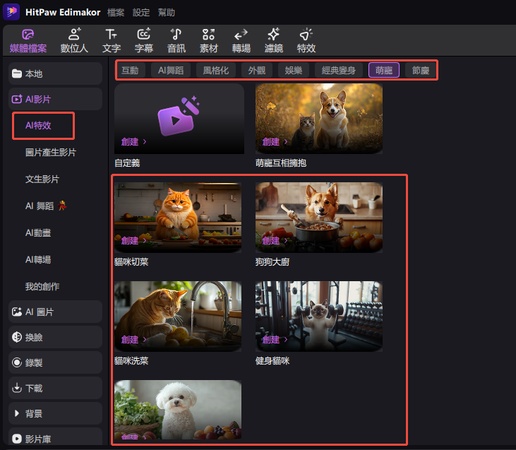Open the 幫助 menu
The image size is (516, 450).
166,13
